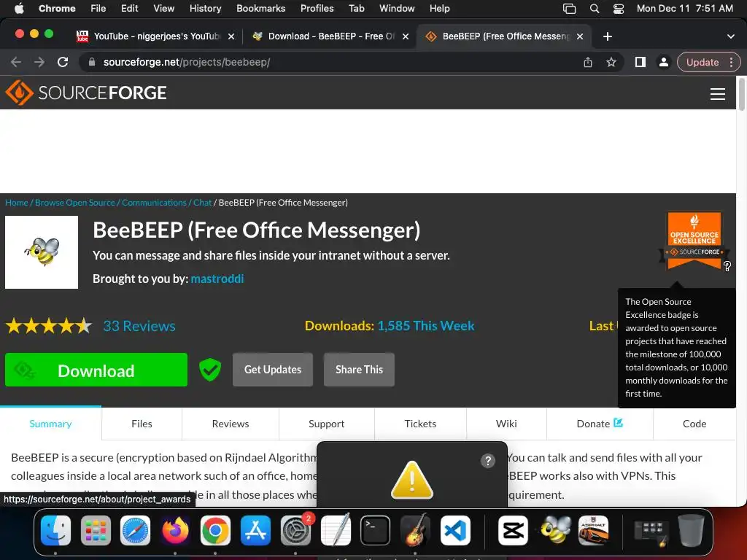Open the History menu in menu bar

coord(205,9)
